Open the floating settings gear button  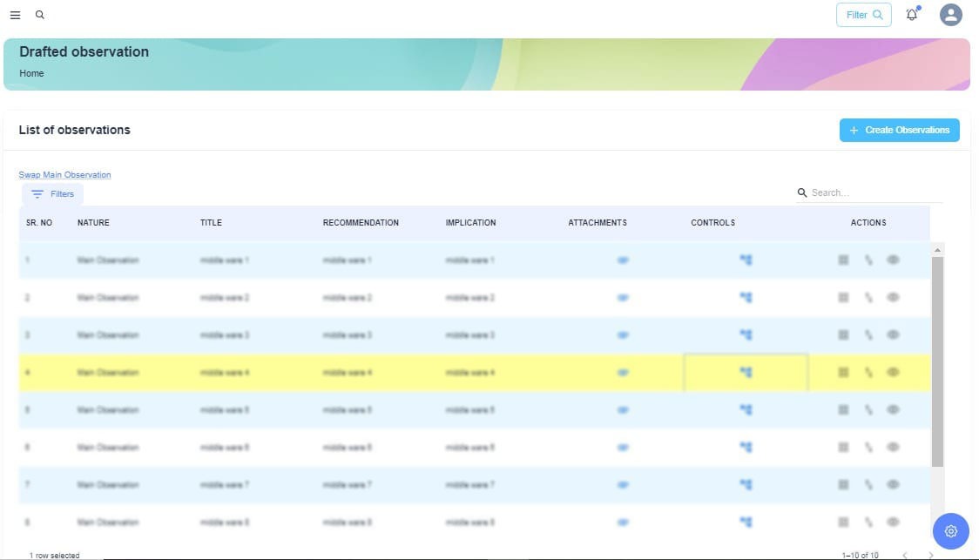[950, 530]
